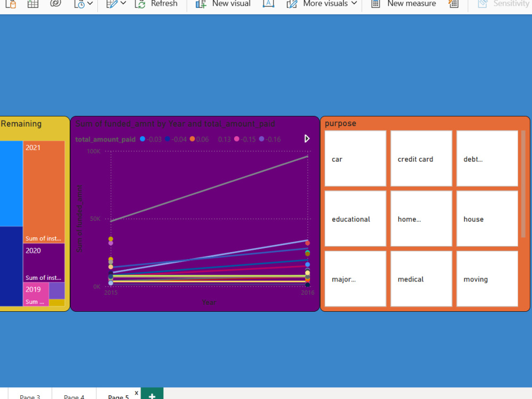Click the Year axis title
This screenshot has width=532, height=399.
(209, 302)
